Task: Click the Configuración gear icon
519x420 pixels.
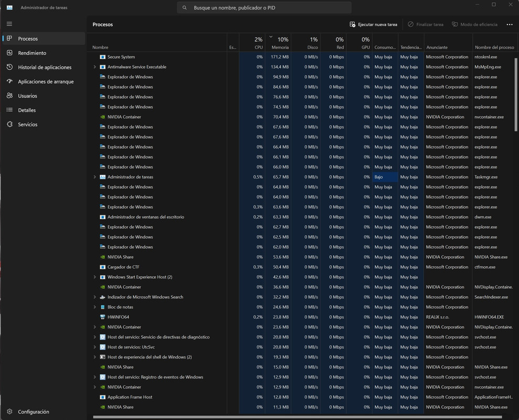Action: click(x=9, y=412)
